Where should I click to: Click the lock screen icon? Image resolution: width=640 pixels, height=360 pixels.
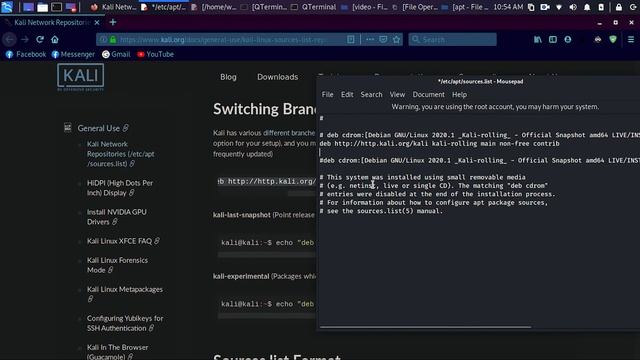click(x=619, y=7)
